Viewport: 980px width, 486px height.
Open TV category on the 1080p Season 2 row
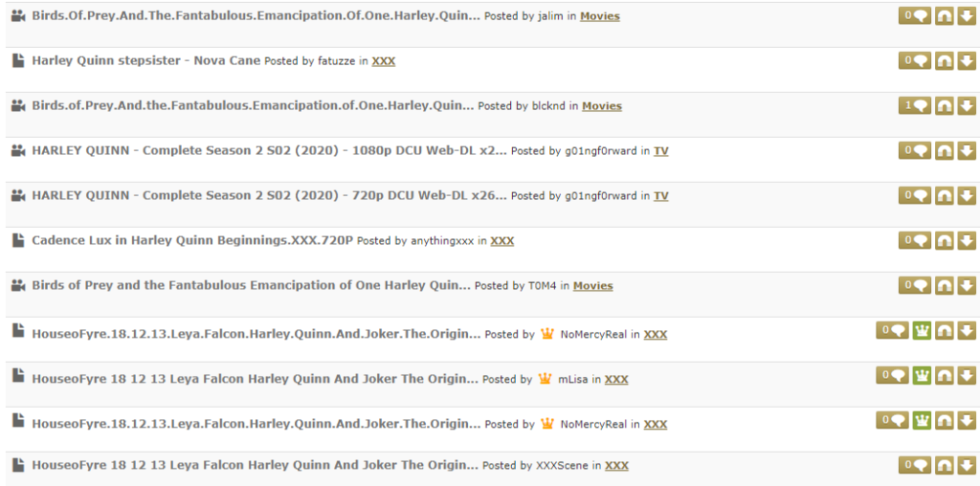point(661,151)
